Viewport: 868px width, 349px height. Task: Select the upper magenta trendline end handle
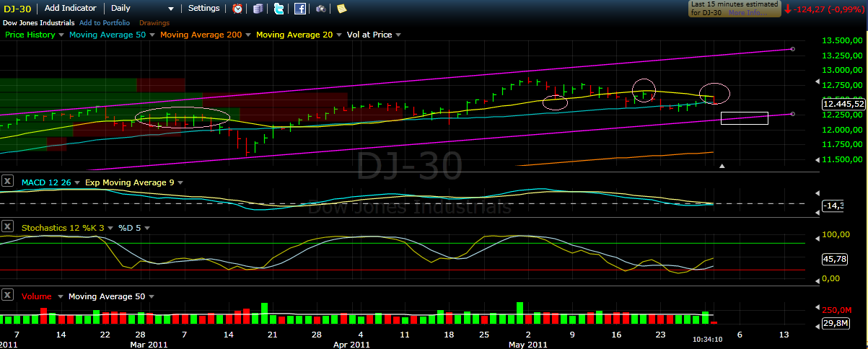[x=793, y=49]
